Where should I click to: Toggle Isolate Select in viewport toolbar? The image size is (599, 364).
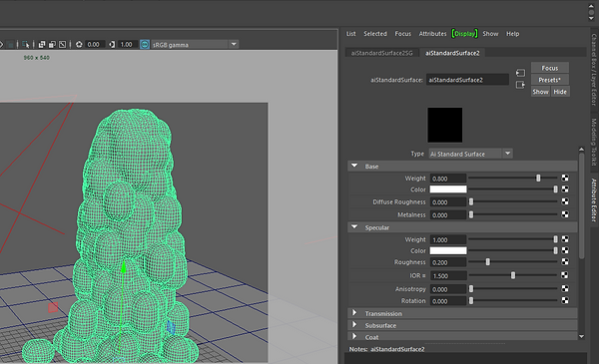pyautogui.click(x=25, y=44)
